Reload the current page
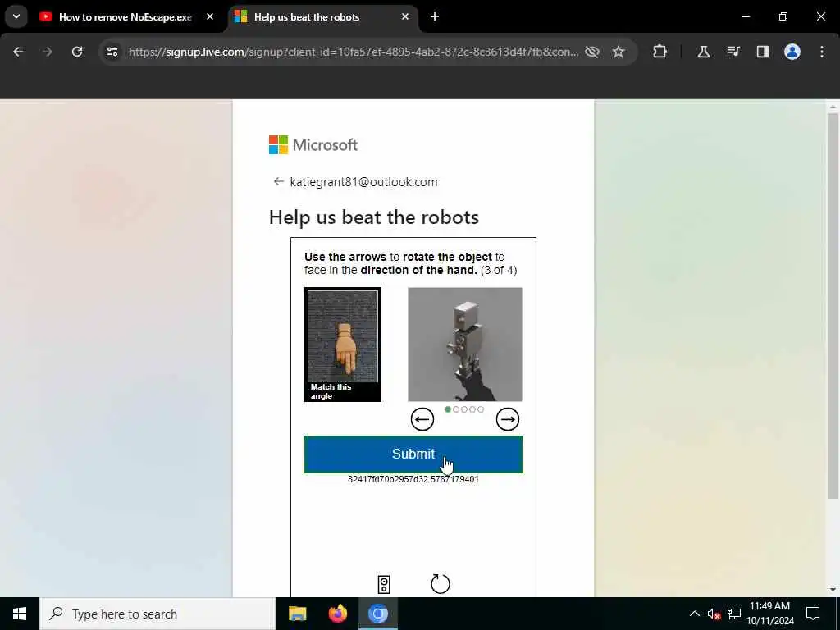Image resolution: width=840 pixels, height=630 pixels. pos(77,52)
